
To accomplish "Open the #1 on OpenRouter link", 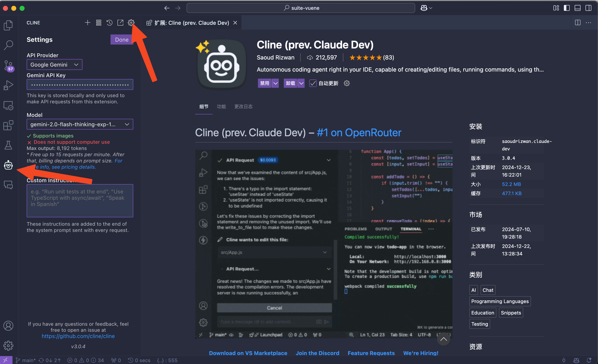I will click(359, 132).
